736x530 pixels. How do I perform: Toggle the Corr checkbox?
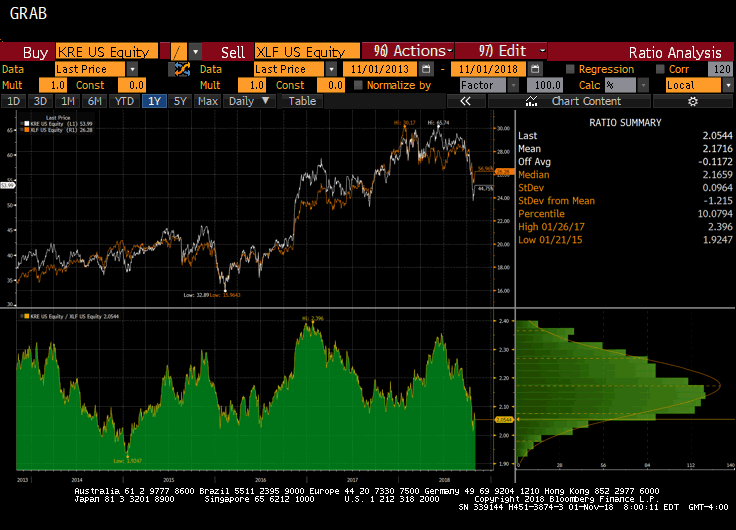coord(660,69)
